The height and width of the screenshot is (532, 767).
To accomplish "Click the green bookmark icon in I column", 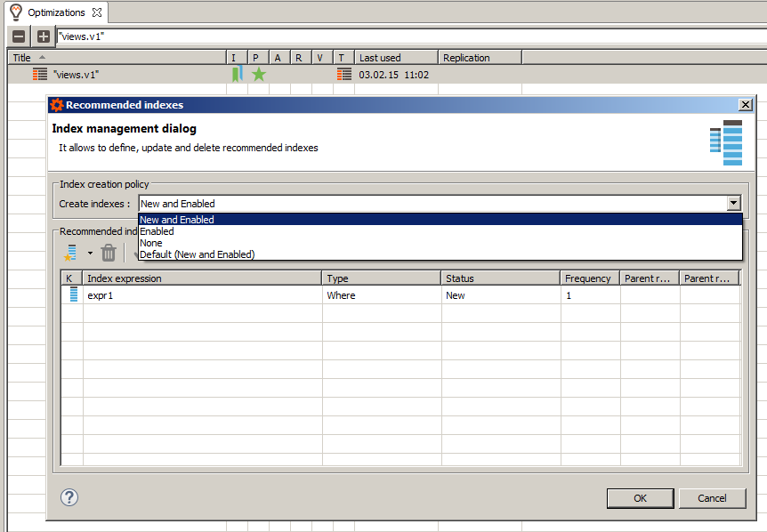I will pos(237,74).
